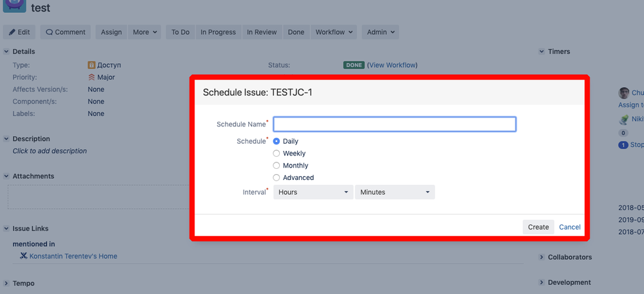Screen dimensions: 644x294
Task: Click the Major priority icon
Action: [92, 77]
